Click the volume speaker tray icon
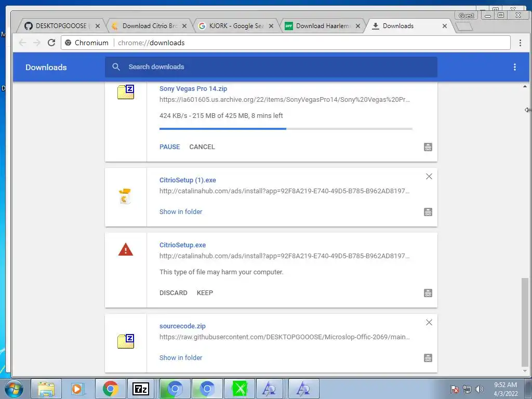This screenshot has width=532, height=399. click(479, 389)
